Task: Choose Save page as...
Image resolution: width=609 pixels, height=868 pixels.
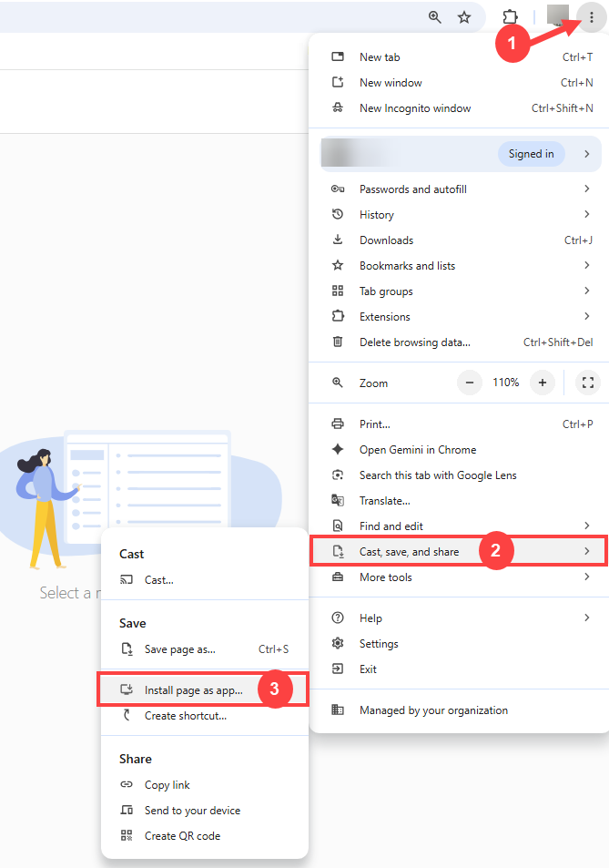Action: [x=205, y=648]
